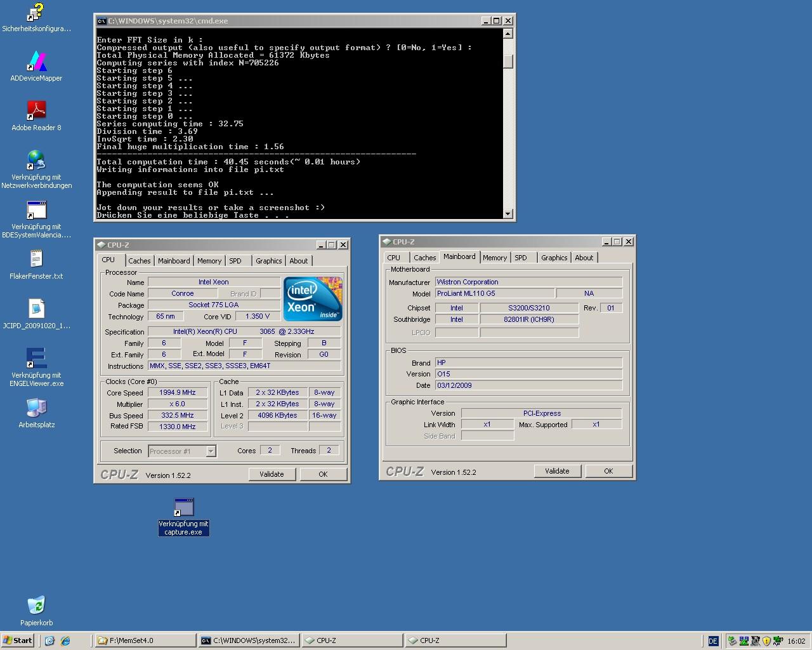Open Caches tab in right CPU-Z
The image size is (812, 650).
425,258
